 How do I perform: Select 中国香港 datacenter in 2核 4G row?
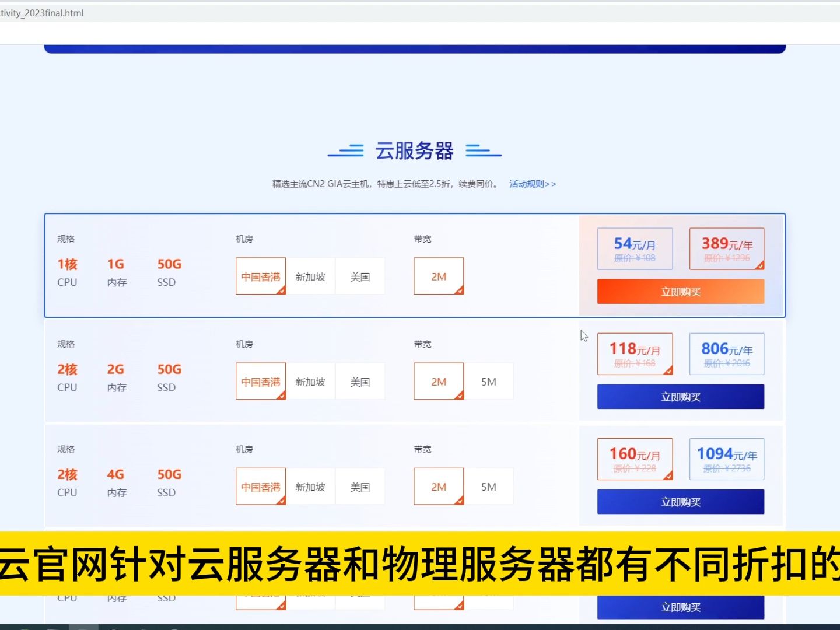(x=261, y=487)
